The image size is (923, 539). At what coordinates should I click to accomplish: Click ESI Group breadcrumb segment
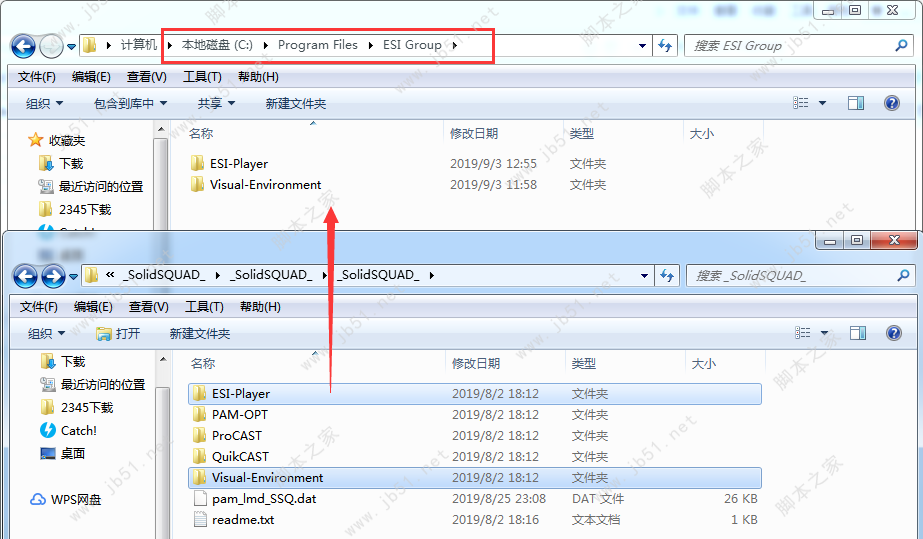click(x=412, y=45)
